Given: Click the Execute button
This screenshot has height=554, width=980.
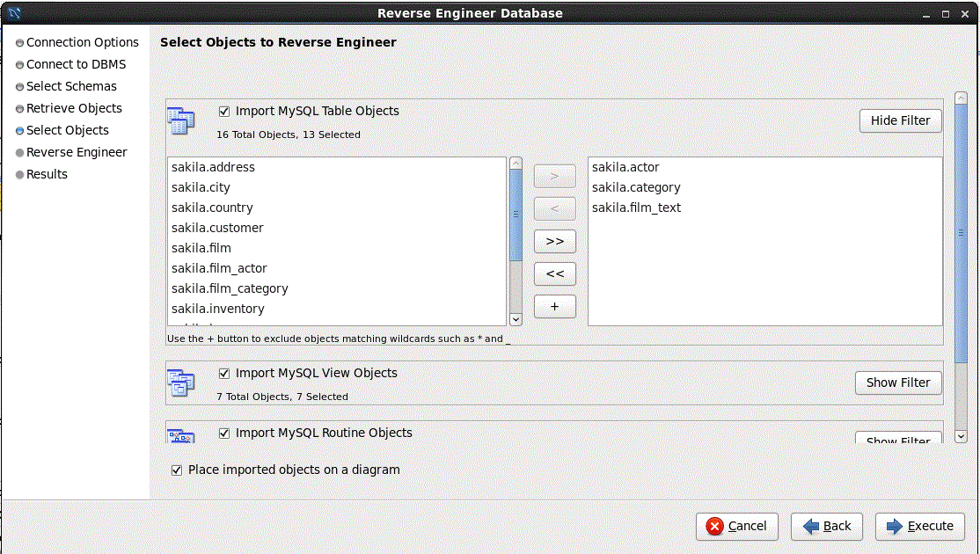Looking at the screenshot, I should 920,526.
